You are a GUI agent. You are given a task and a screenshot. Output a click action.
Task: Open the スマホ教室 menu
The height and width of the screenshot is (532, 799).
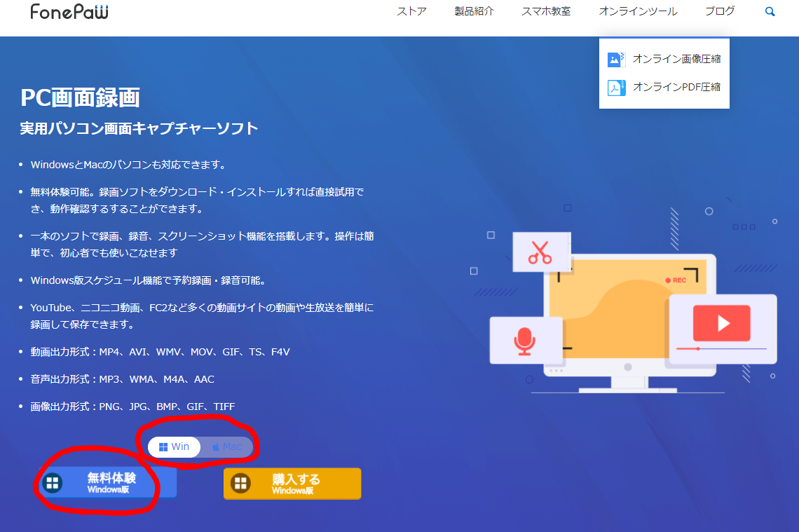click(x=546, y=11)
